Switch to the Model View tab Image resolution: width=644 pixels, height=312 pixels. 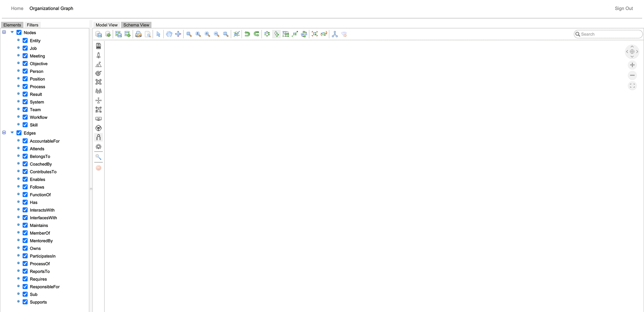[x=106, y=25]
